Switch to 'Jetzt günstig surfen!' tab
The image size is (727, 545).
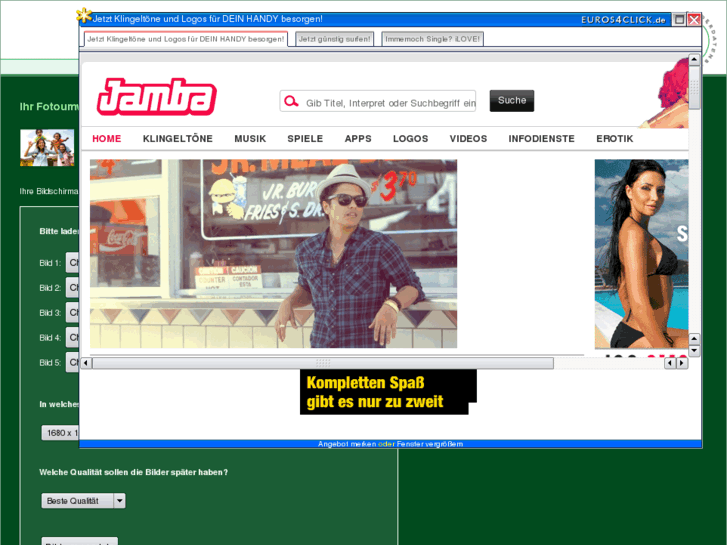tap(334, 39)
